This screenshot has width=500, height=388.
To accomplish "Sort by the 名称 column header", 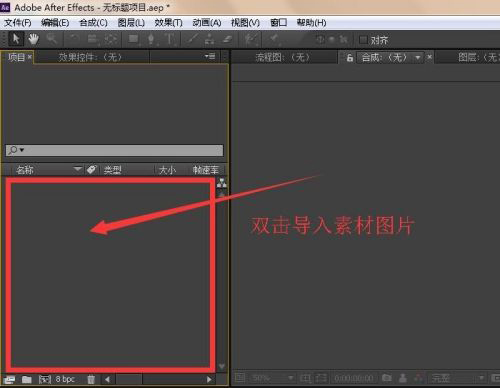I will point(25,170).
